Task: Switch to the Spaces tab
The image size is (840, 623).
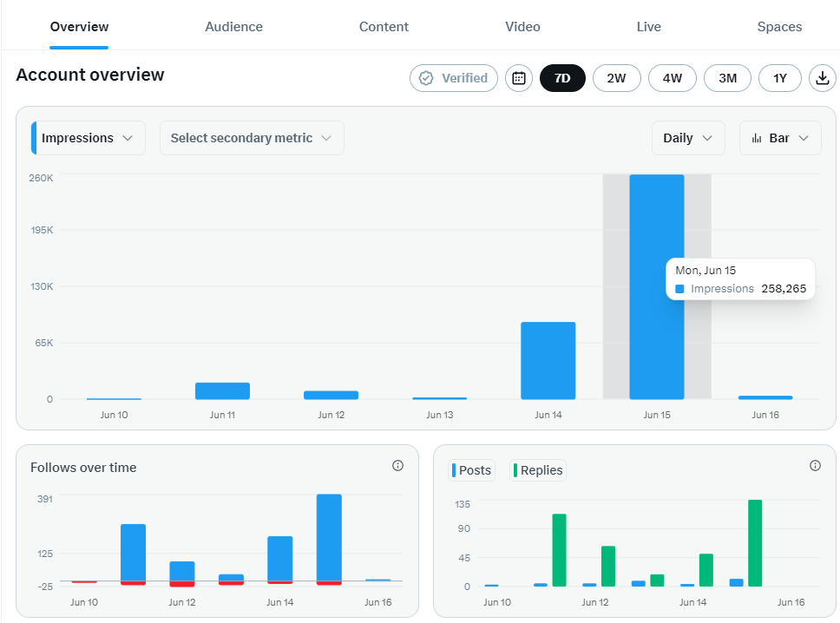Action: pyautogui.click(x=779, y=27)
